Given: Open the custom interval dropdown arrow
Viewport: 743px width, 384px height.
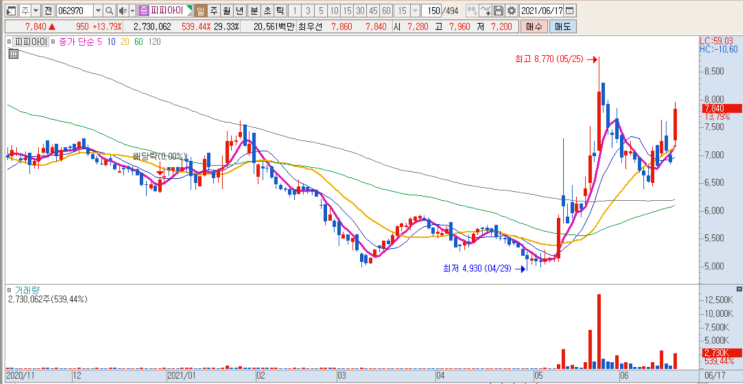Looking at the screenshot, I should (x=416, y=10).
